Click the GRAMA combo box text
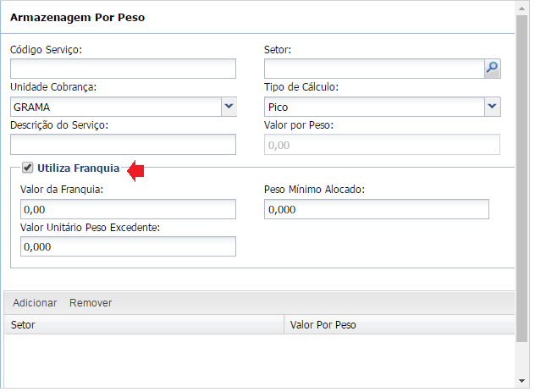Viewport: 535px width, 392px height. (114, 107)
